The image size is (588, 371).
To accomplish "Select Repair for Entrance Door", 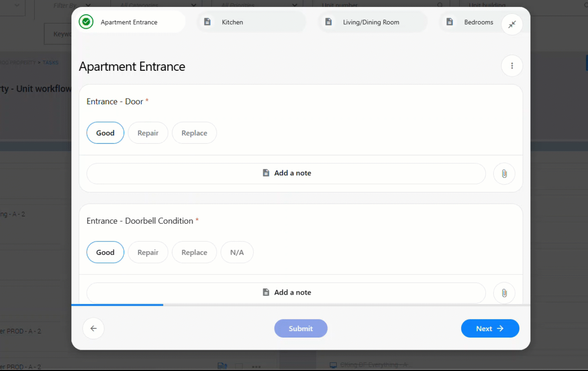I will pos(148,133).
